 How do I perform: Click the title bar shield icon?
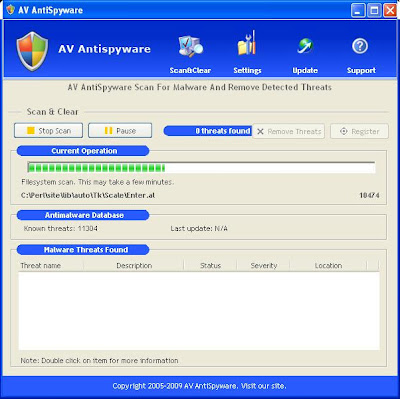click(11, 10)
